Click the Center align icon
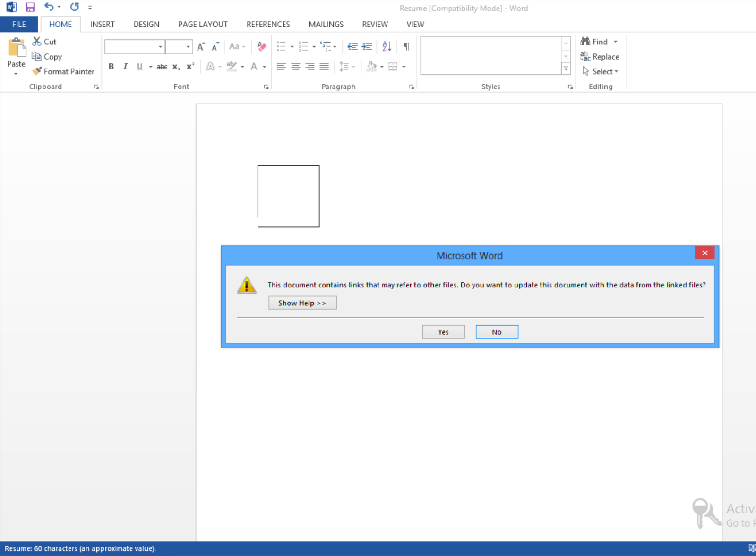 [295, 67]
